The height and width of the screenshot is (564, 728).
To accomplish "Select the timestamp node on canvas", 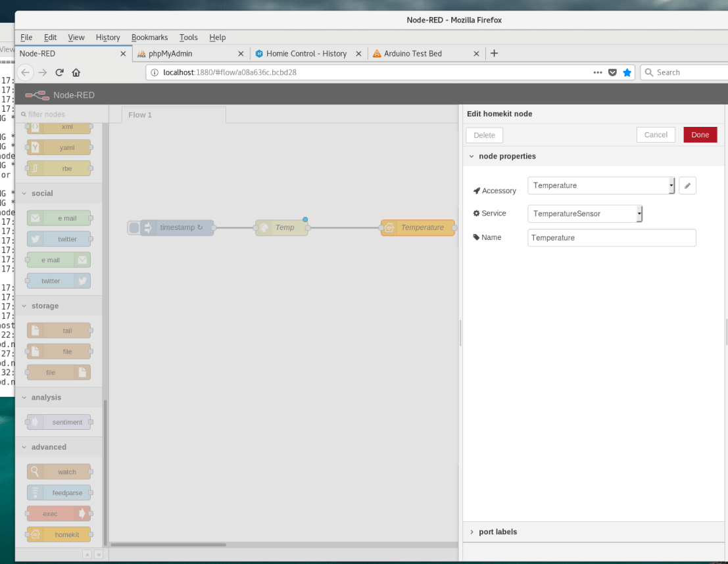I will click(x=178, y=227).
